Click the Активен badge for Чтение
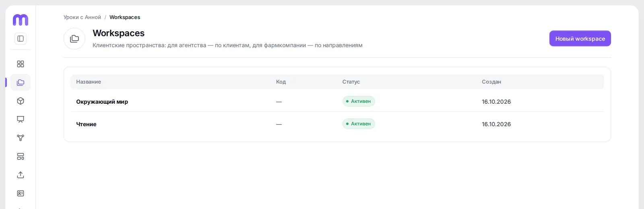The height and width of the screenshot is (209, 644). [359, 124]
